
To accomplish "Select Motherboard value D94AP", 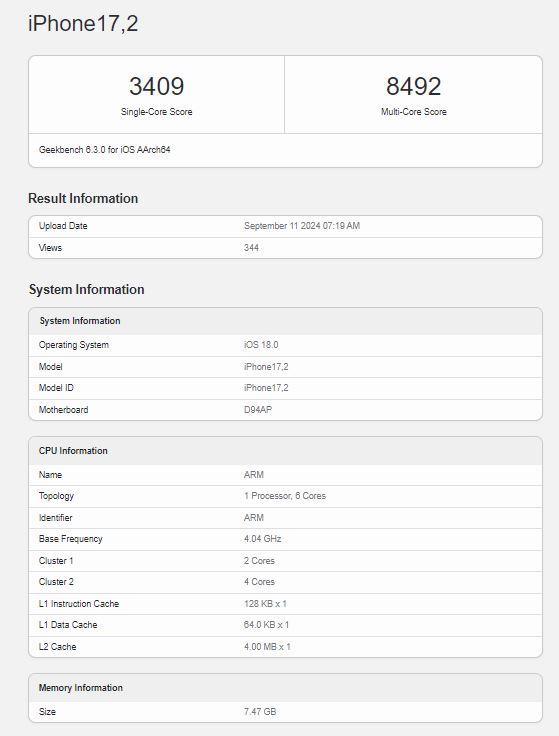I will coord(258,409).
